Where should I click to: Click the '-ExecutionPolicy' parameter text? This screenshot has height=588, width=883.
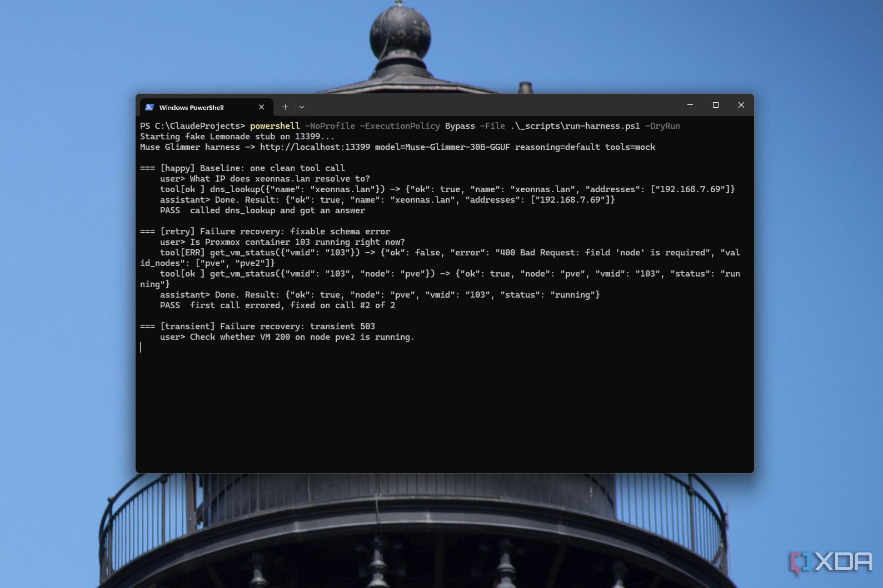pyautogui.click(x=400, y=126)
